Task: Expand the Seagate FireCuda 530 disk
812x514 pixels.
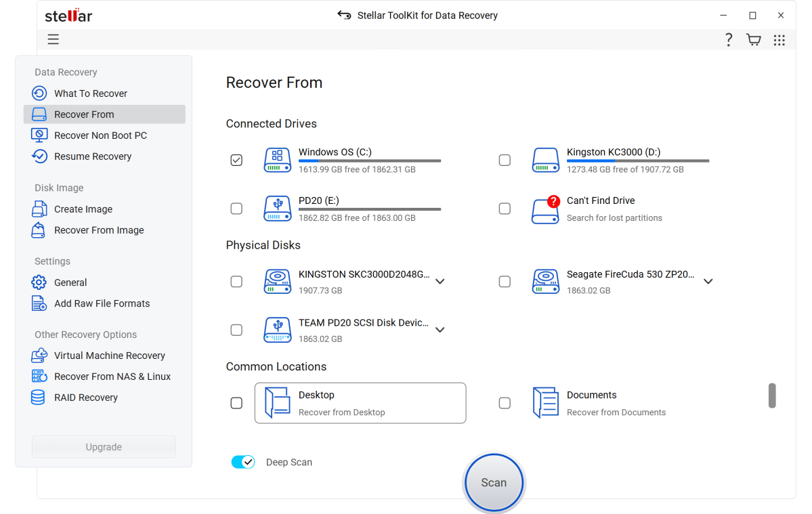Action: (x=708, y=282)
